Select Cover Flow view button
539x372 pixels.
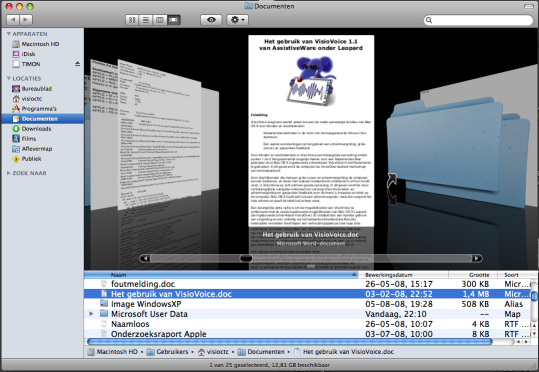coord(174,20)
